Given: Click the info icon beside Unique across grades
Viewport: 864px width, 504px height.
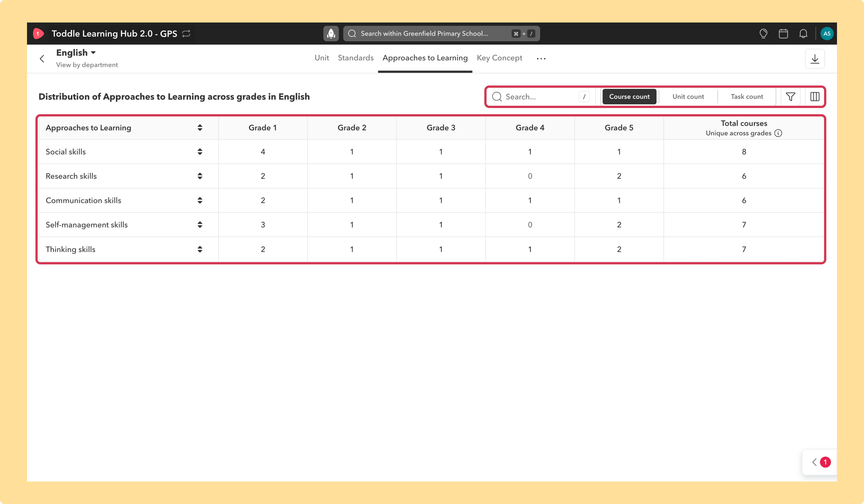Looking at the screenshot, I should pyautogui.click(x=778, y=133).
